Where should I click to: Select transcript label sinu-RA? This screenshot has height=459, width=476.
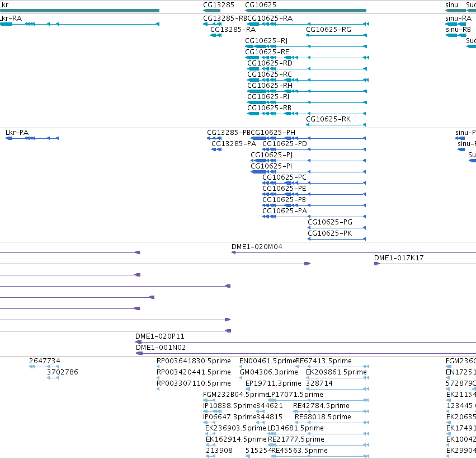click(458, 18)
